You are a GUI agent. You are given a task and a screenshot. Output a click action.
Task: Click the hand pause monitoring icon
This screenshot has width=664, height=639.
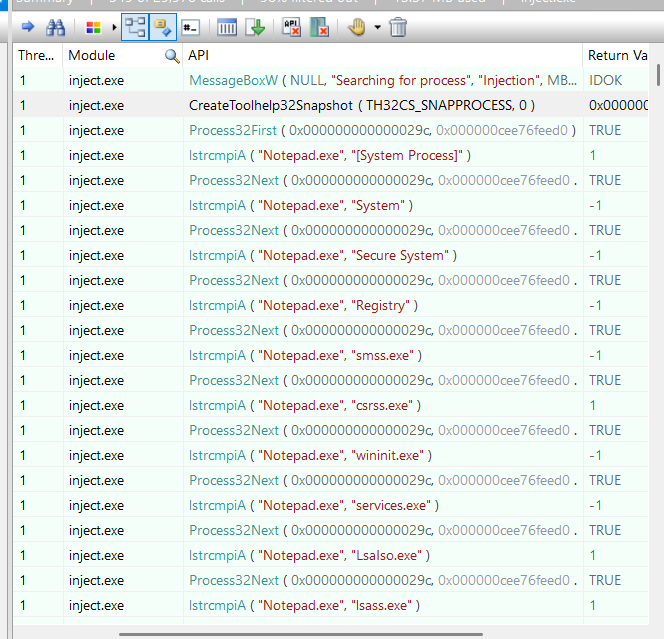(357, 27)
